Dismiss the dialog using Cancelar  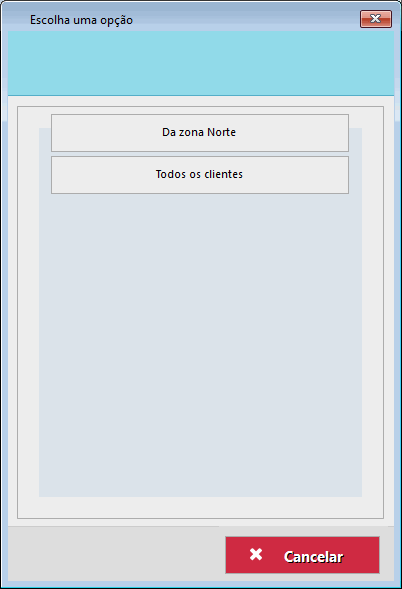302,555
